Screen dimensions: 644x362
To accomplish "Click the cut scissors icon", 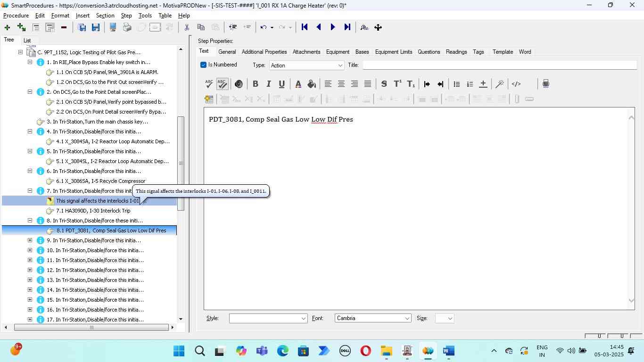I will point(187,27).
